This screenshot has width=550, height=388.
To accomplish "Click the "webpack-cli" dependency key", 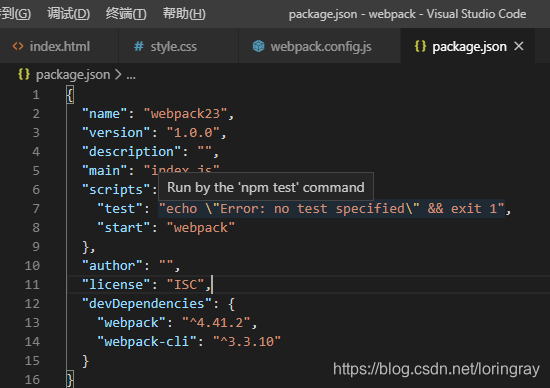I will [x=147, y=341].
